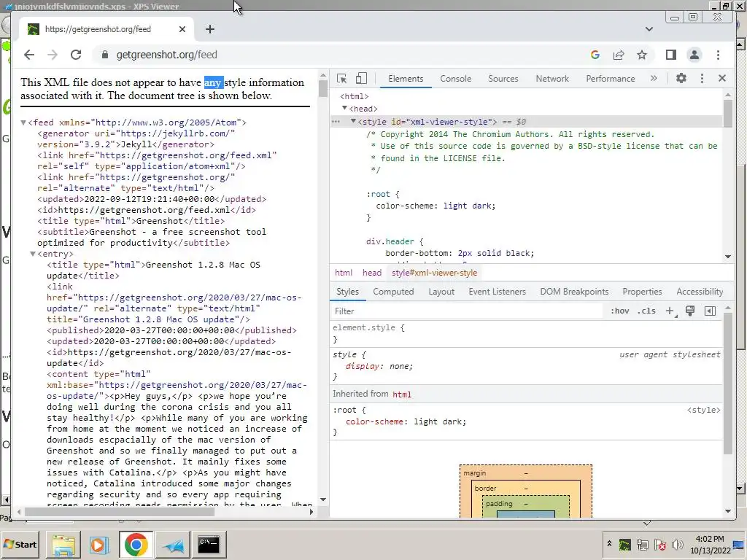Toggle .cls element classes panel

tap(646, 311)
